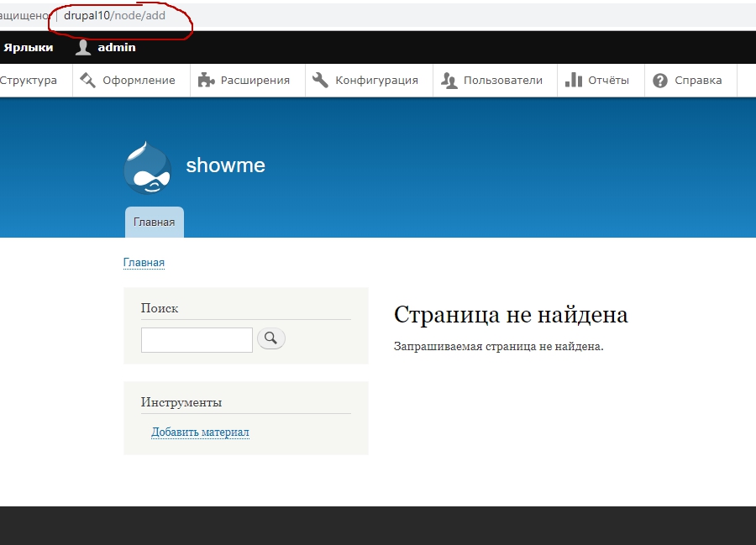Click the Пользователи people icon
Screen dimensions: 756x545
pos(449,80)
